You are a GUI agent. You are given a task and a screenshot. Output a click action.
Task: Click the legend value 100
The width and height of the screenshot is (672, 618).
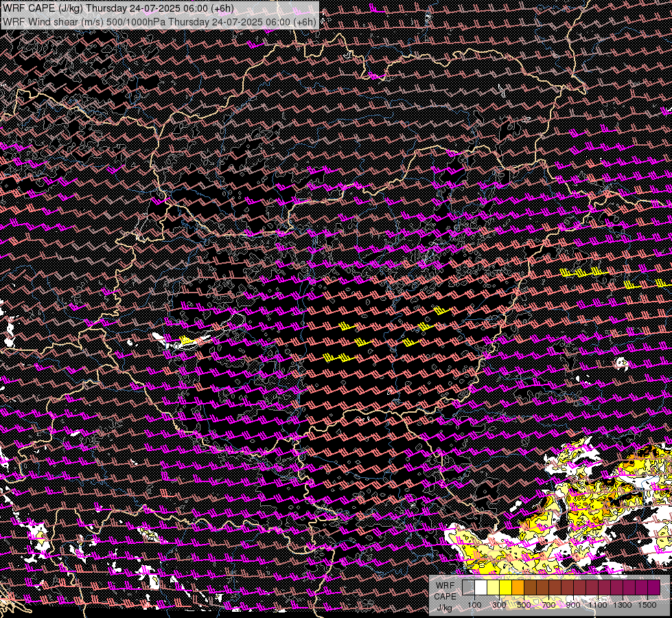click(x=474, y=605)
